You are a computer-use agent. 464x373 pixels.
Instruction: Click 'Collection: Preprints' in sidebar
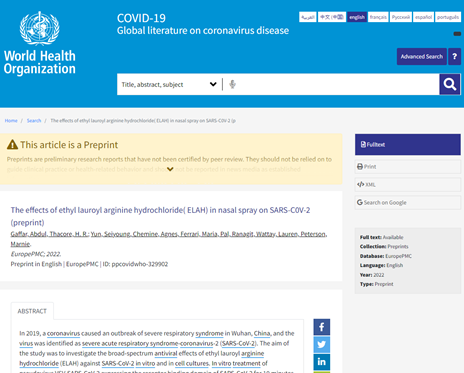(x=384, y=247)
